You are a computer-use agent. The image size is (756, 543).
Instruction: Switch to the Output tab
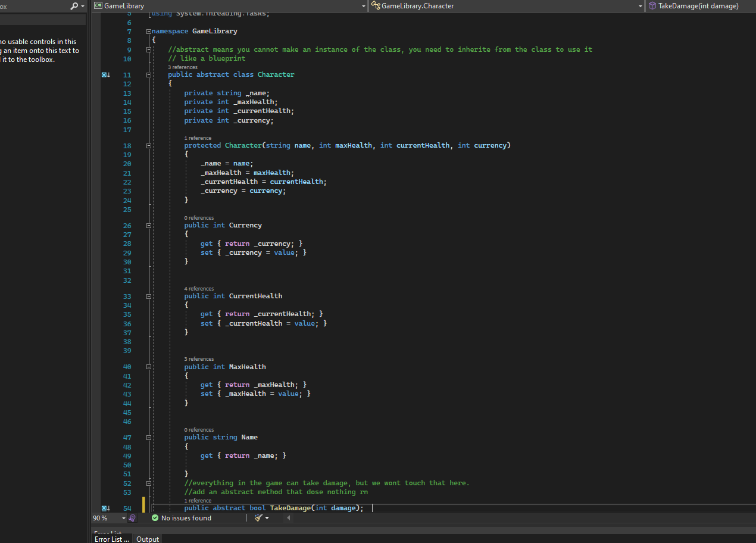click(x=148, y=539)
